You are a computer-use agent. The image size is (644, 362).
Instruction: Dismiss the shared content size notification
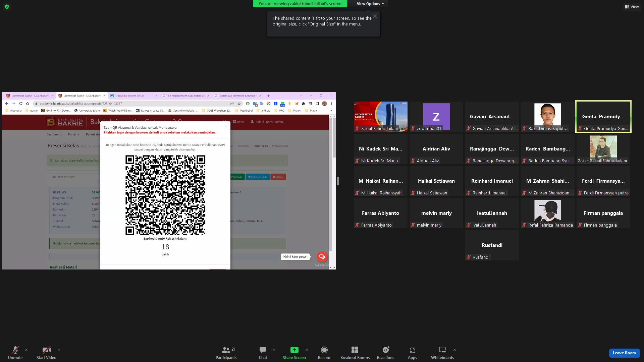pyautogui.click(x=375, y=16)
